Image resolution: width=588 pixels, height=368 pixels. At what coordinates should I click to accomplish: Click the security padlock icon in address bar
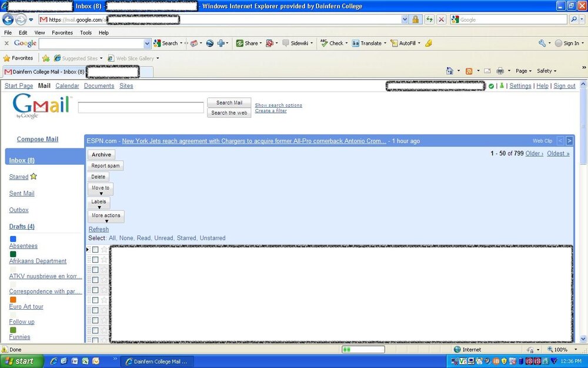pyautogui.click(x=416, y=19)
